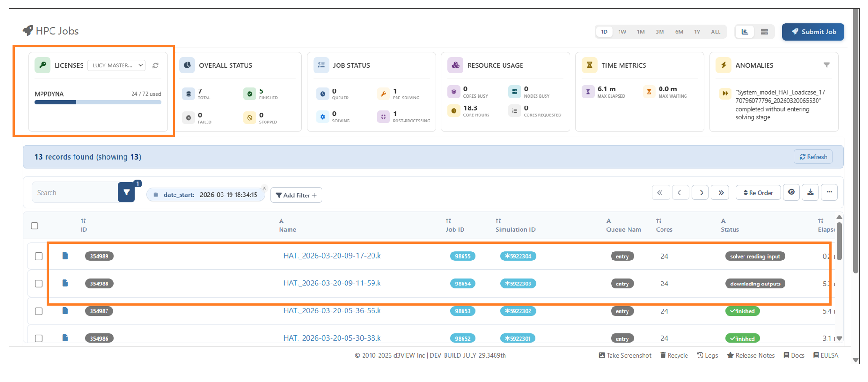Screen dimensions: 868x382
Task: Switch to chart view layout icon
Action: pos(745,32)
